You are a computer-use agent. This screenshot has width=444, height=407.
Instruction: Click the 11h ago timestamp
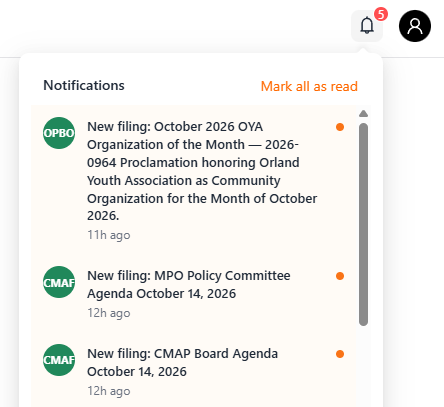pyautogui.click(x=109, y=235)
